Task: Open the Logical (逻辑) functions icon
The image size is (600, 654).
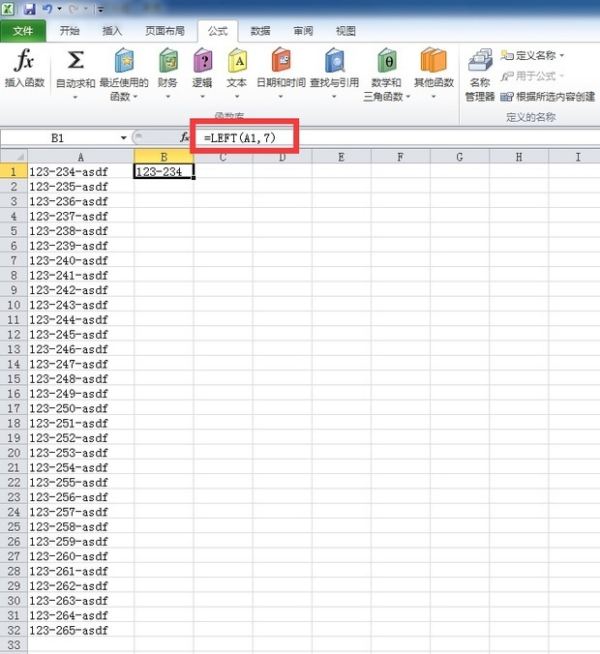Action: [203, 60]
